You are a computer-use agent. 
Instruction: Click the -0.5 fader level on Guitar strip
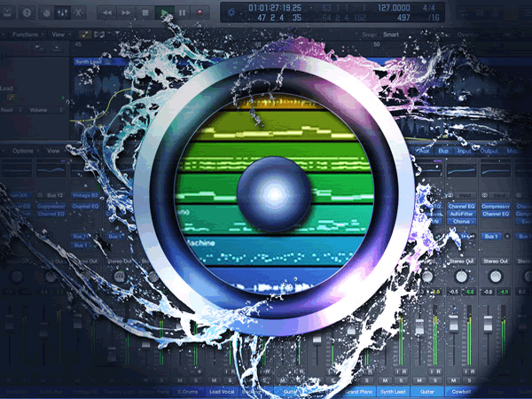pyautogui.click(x=454, y=292)
